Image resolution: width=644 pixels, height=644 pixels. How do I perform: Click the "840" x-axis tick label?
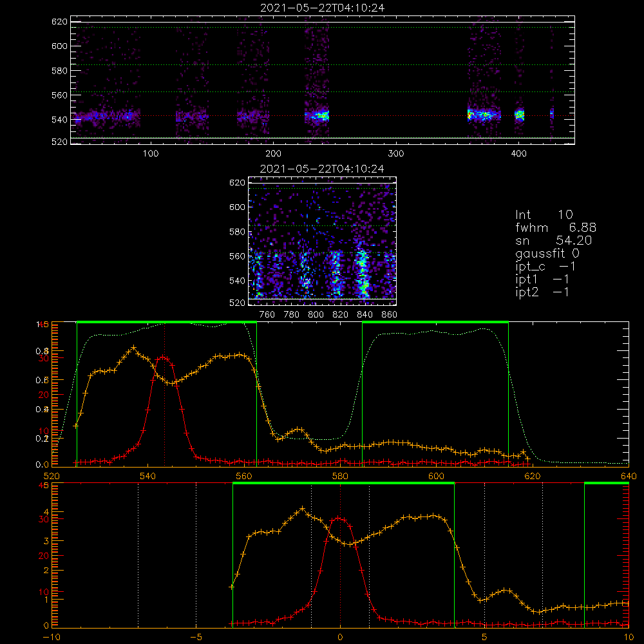pos(365,315)
